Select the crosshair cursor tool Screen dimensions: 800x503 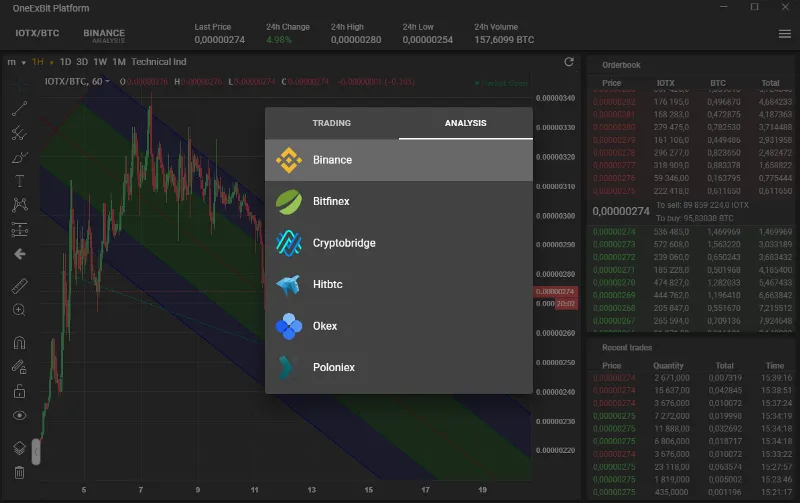click(19, 84)
